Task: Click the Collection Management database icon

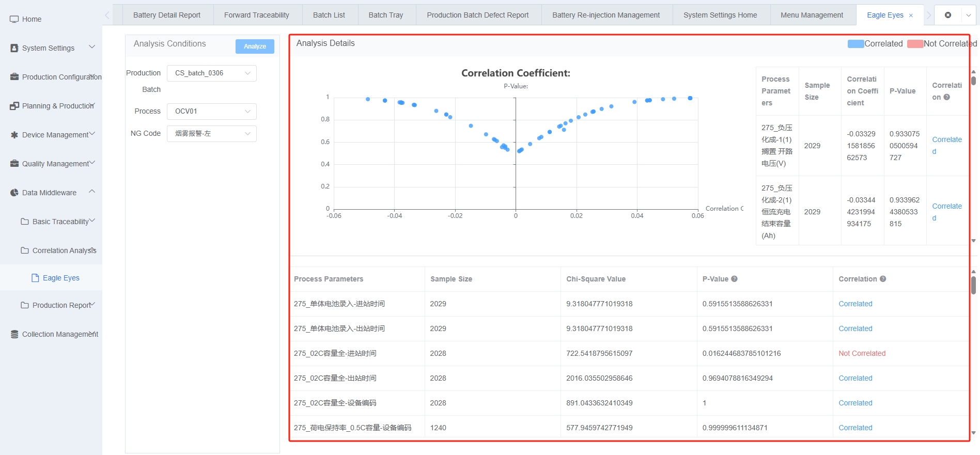Action: click(14, 334)
